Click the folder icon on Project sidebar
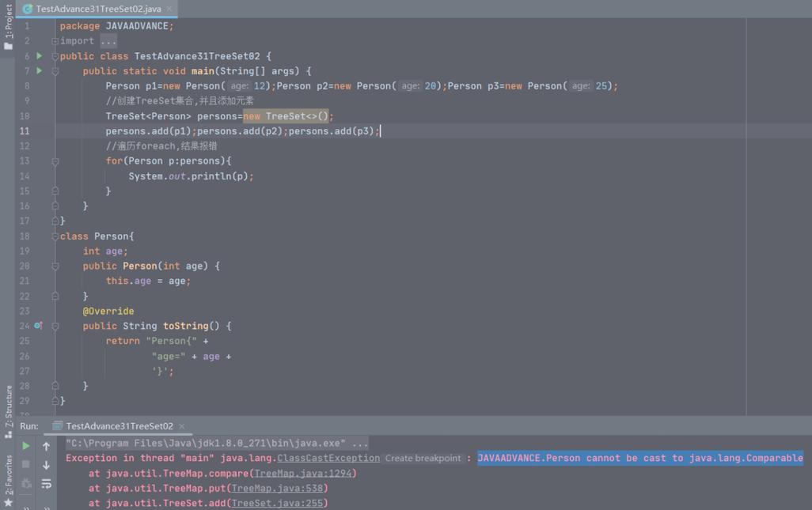Image resolution: width=812 pixels, height=510 pixels. [8, 46]
